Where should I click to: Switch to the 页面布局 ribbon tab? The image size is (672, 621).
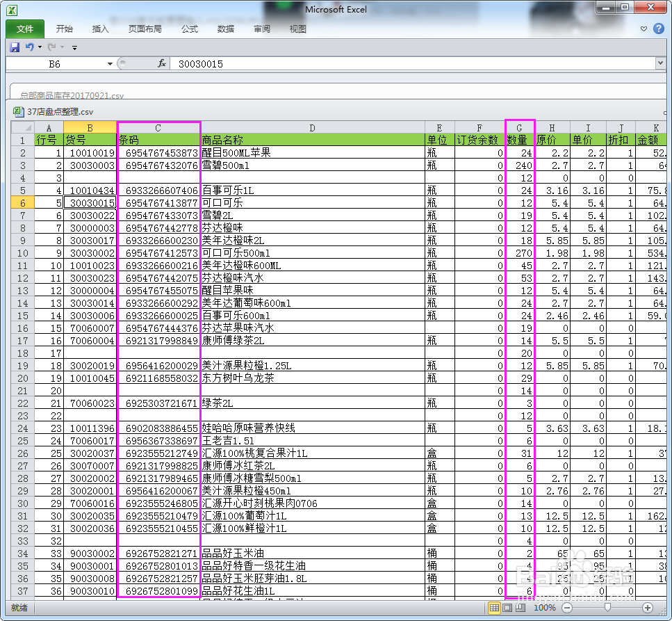145,29
